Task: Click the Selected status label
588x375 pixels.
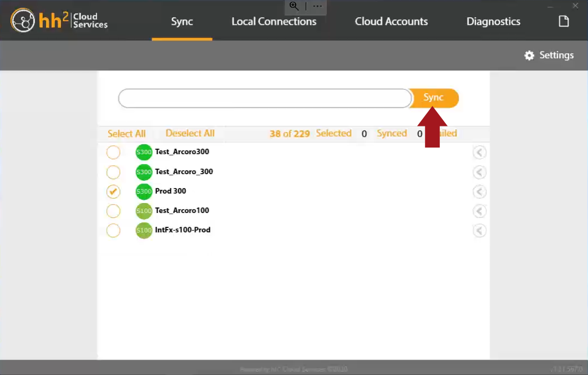Action: click(x=334, y=133)
